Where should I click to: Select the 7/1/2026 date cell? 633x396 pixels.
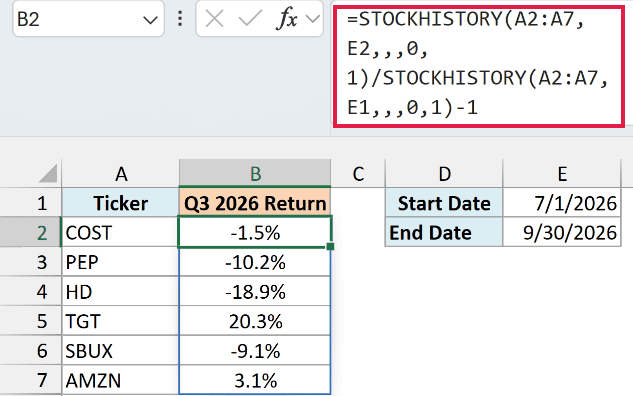click(x=562, y=202)
